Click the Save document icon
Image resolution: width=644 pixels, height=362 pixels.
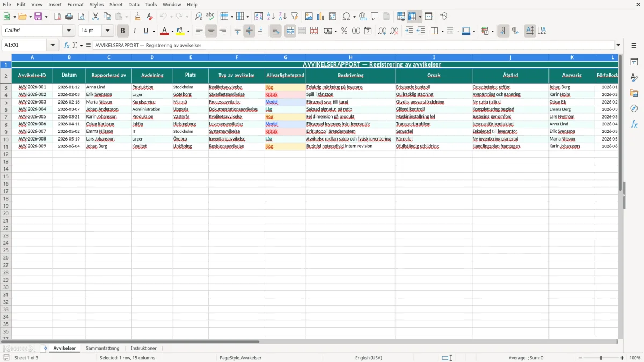tap(38, 17)
